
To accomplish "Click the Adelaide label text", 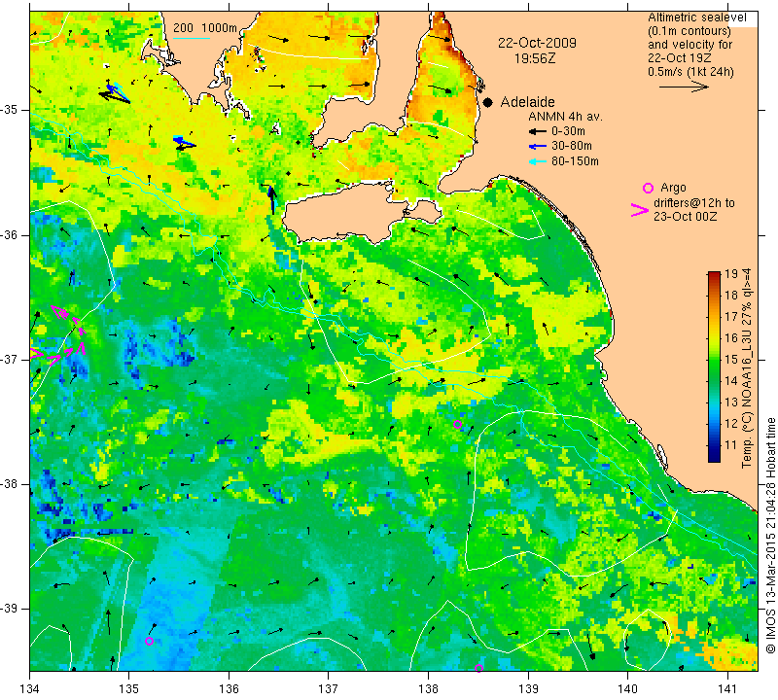I will point(527,102).
